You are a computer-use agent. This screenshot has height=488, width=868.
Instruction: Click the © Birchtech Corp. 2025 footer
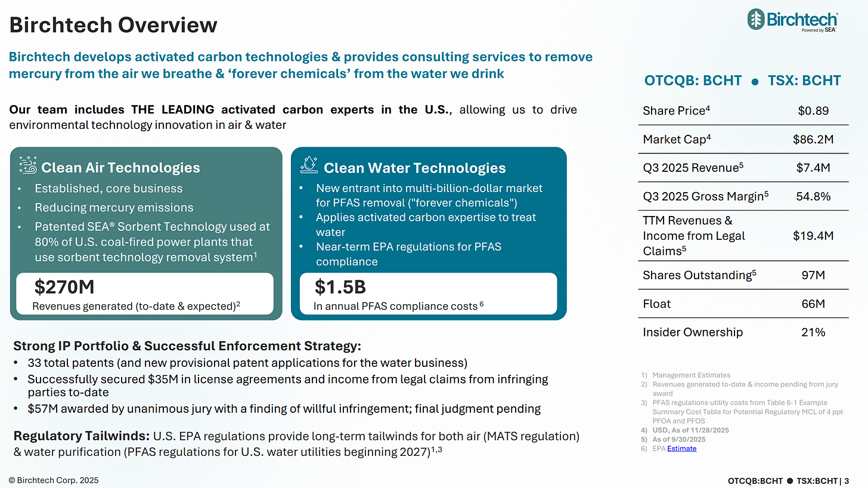(54, 480)
